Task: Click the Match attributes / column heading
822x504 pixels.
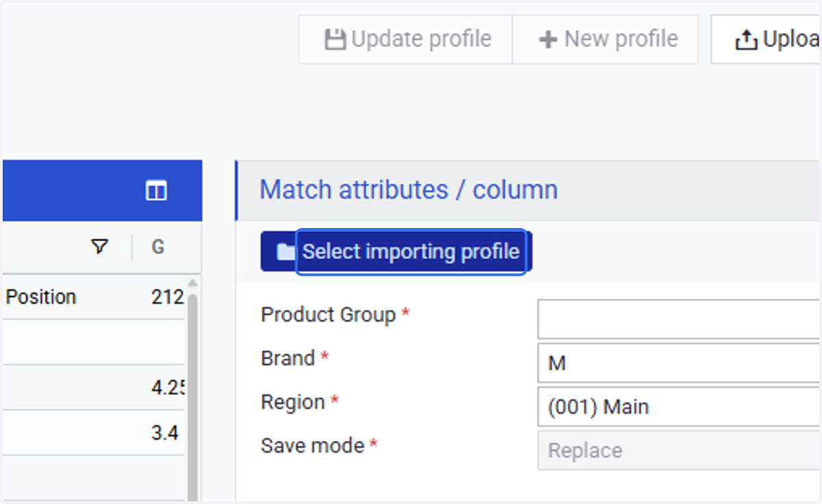Action: 408,189
